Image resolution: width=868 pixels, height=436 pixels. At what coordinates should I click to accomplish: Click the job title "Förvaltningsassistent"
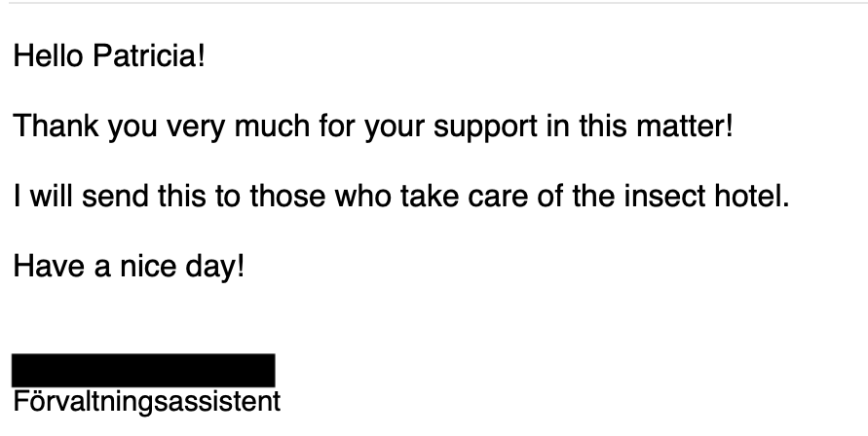click(146, 401)
